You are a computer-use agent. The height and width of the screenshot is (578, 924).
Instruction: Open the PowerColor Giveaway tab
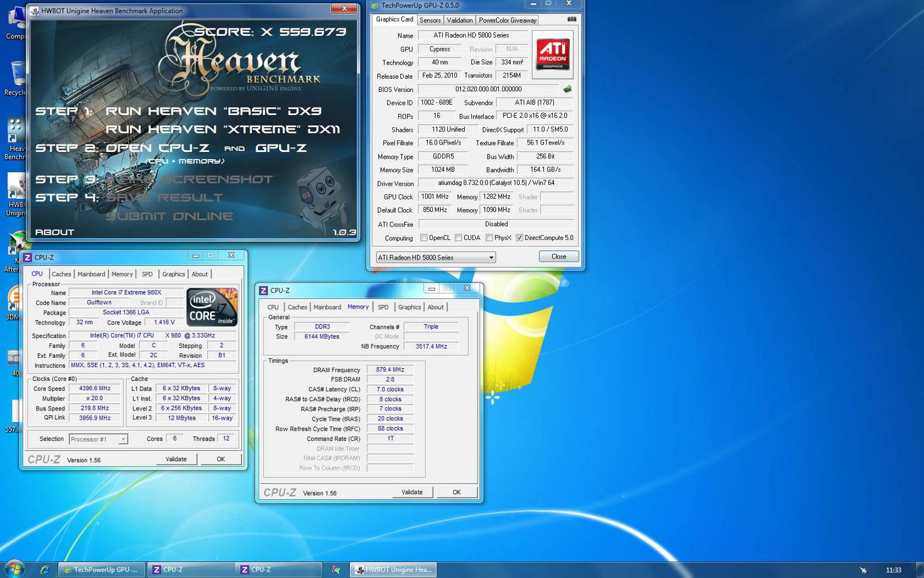point(508,20)
